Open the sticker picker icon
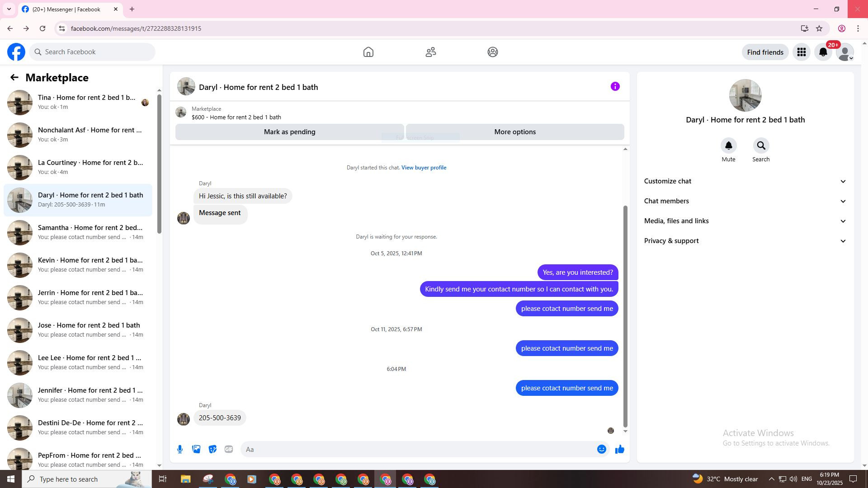Image resolution: width=868 pixels, height=488 pixels. [212, 449]
